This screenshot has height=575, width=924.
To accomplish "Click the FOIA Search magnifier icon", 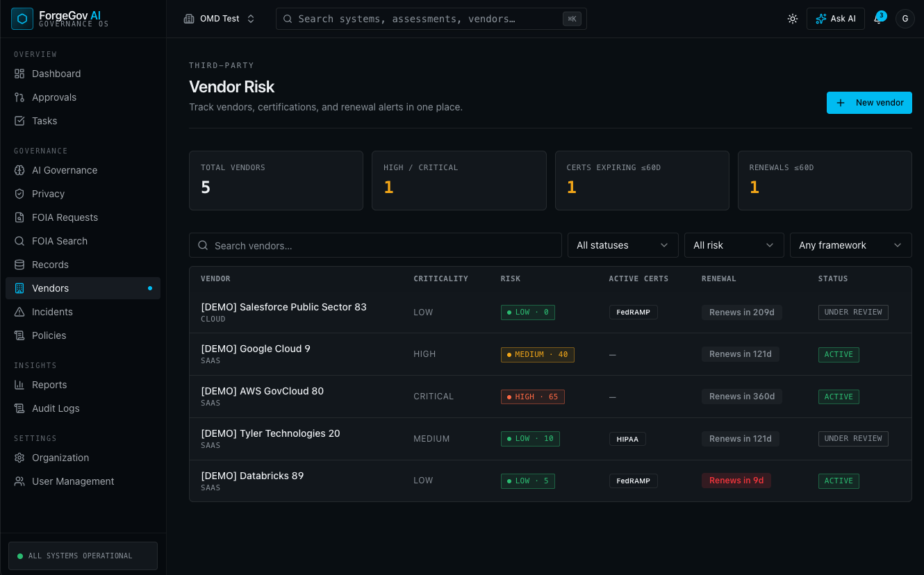I will point(19,241).
